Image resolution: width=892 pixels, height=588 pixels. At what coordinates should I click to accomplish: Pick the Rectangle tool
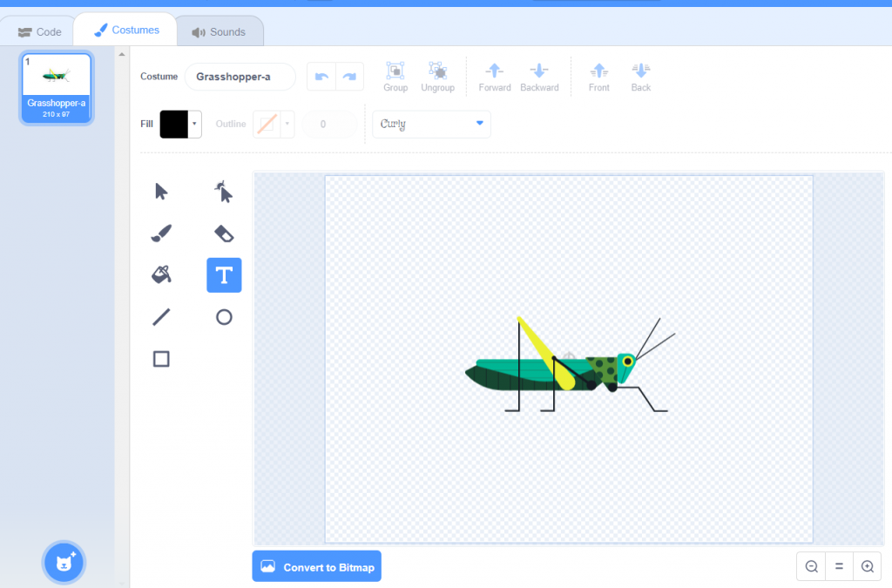click(161, 359)
